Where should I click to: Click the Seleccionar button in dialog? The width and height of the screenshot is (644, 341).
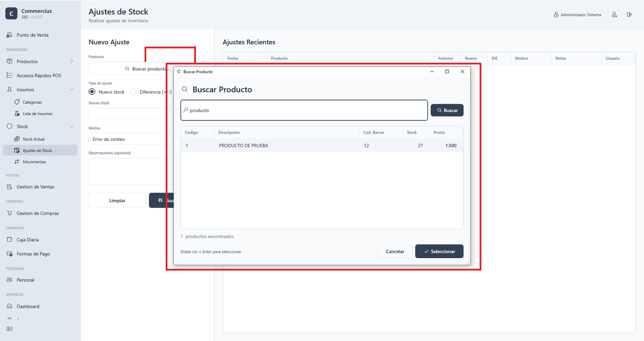(x=439, y=251)
